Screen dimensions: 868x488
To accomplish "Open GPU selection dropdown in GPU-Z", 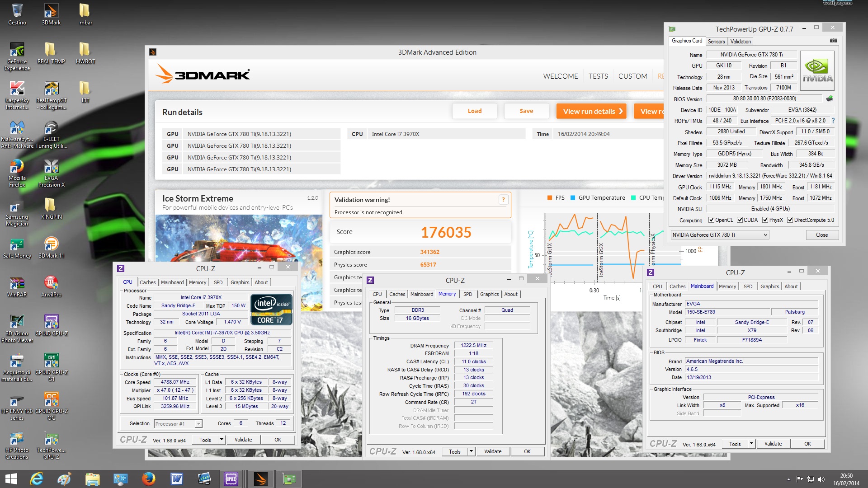I will click(719, 235).
